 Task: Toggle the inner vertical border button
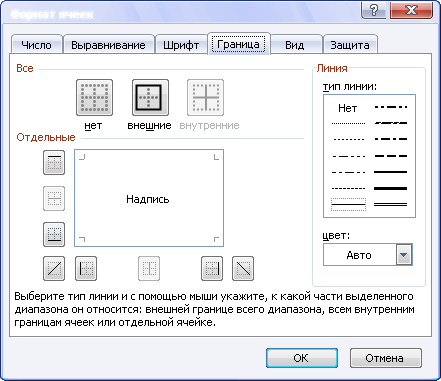(x=149, y=268)
